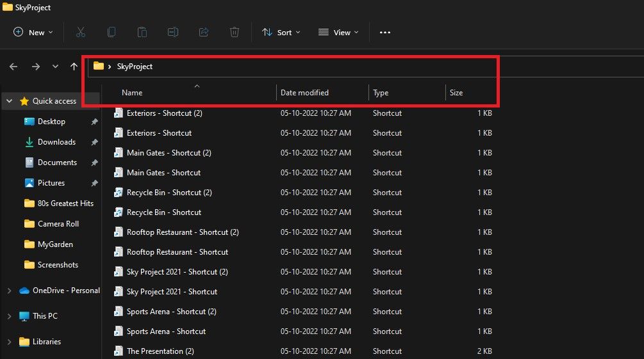Select the MyGarden folder in sidebar
Image resolution: width=644 pixels, height=359 pixels.
click(55, 244)
